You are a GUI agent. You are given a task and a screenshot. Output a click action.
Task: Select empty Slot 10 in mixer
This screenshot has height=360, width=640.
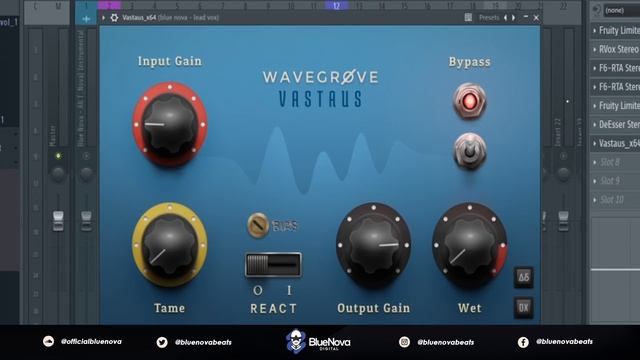tap(616, 199)
